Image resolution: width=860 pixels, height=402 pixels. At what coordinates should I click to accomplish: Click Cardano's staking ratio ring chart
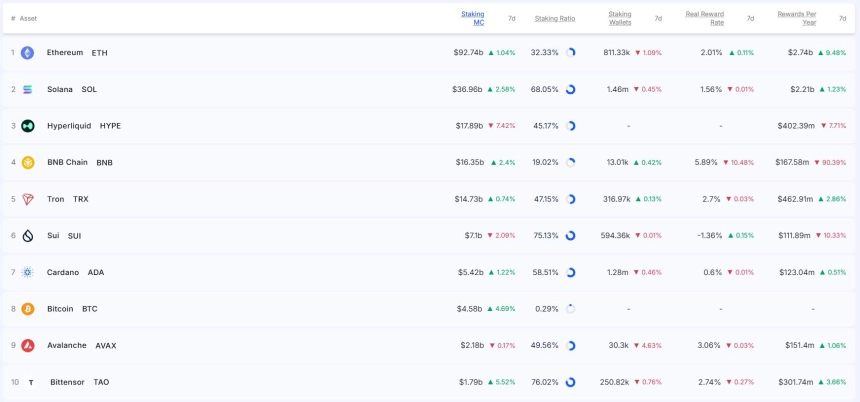pos(570,273)
